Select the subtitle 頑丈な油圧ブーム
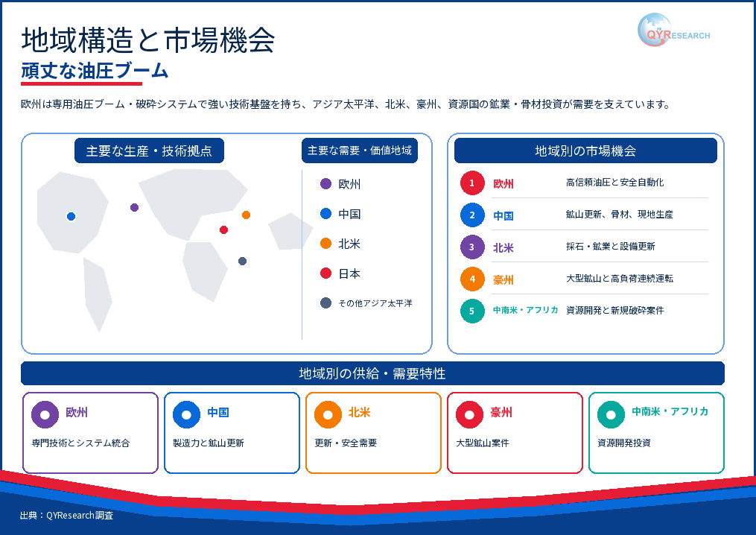The height and width of the screenshot is (535, 756). click(95, 71)
